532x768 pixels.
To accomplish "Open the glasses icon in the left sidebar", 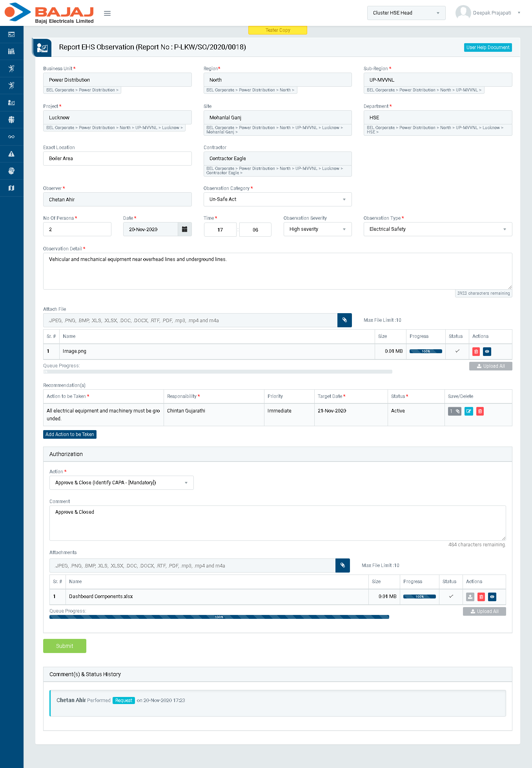I will pyautogui.click(x=11, y=137).
